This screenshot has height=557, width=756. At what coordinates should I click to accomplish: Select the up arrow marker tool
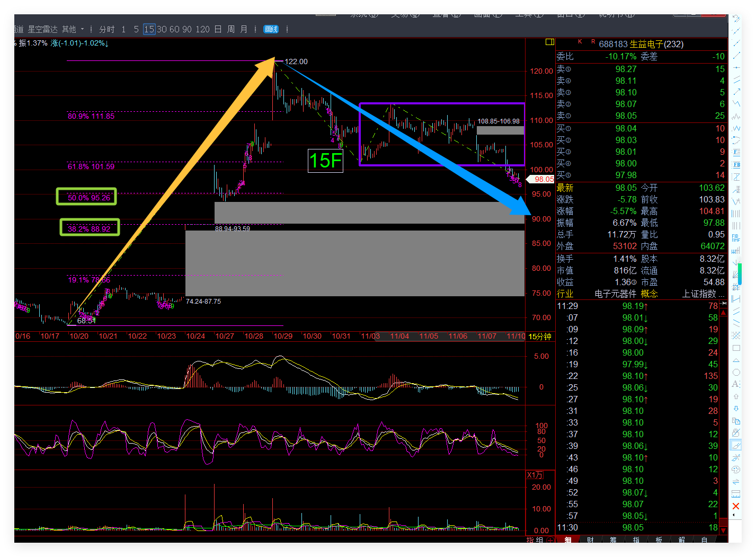736,396
